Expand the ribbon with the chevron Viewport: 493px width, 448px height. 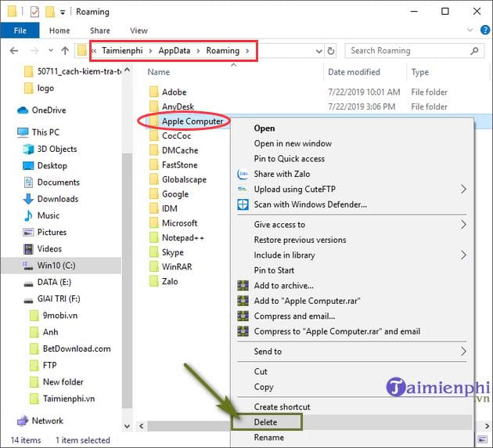point(470,31)
